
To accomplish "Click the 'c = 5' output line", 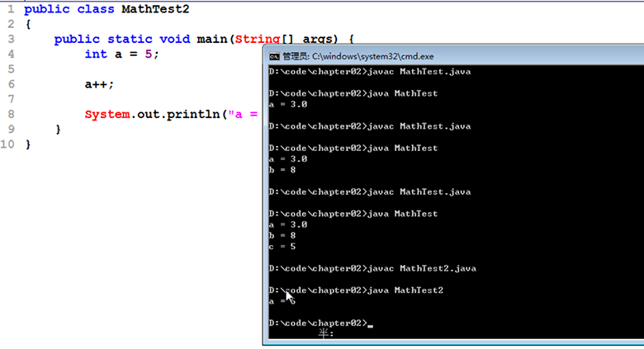I will click(x=282, y=246).
